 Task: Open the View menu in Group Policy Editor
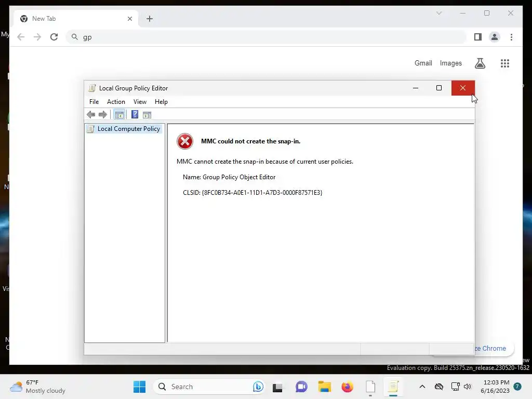pos(140,102)
